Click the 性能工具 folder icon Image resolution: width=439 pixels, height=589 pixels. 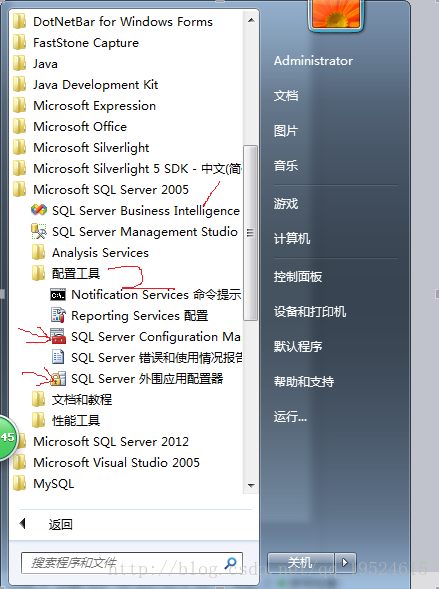[x=38, y=420]
